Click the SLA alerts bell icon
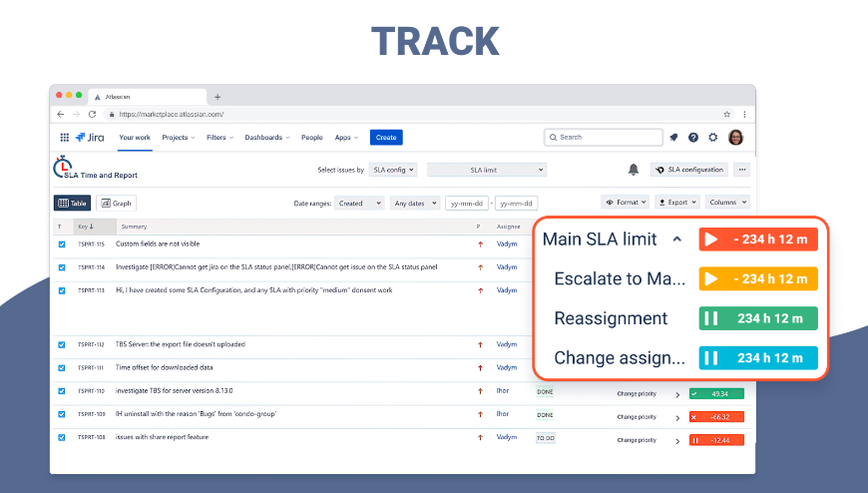This screenshot has width=868, height=493. point(634,170)
